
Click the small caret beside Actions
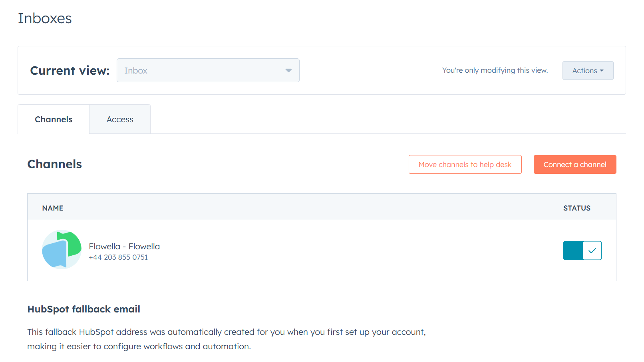(602, 71)
